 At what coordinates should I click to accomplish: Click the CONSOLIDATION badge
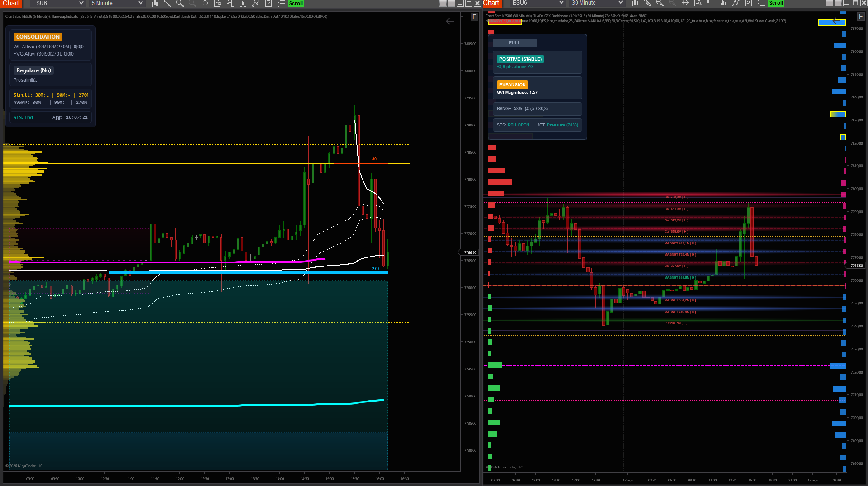point(38,37)
